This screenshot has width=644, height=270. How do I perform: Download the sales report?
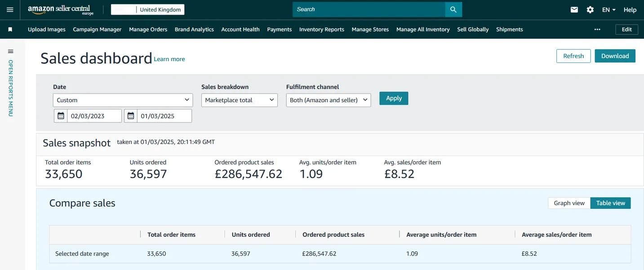[x=615, y=56]
